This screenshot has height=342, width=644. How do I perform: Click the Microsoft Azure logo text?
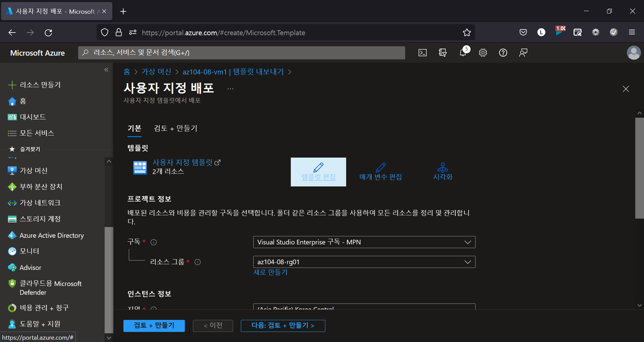[37, 53]
